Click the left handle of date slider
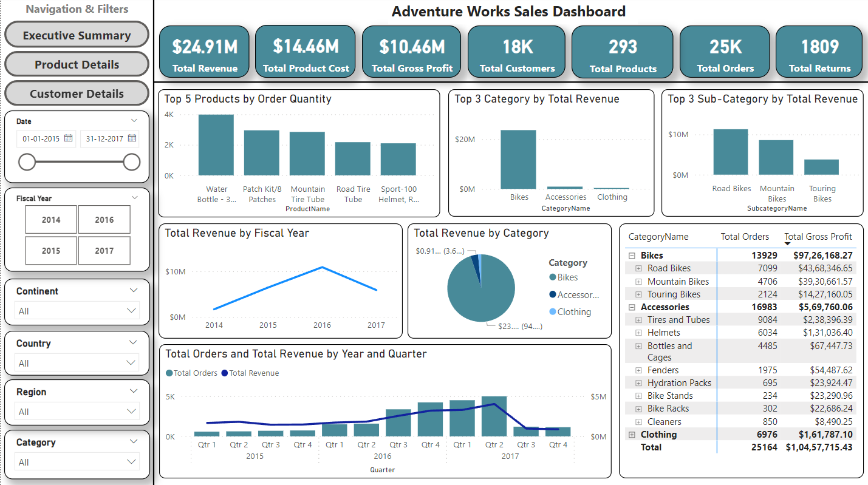This screenshot has width=868, height=485. [27, 162]
